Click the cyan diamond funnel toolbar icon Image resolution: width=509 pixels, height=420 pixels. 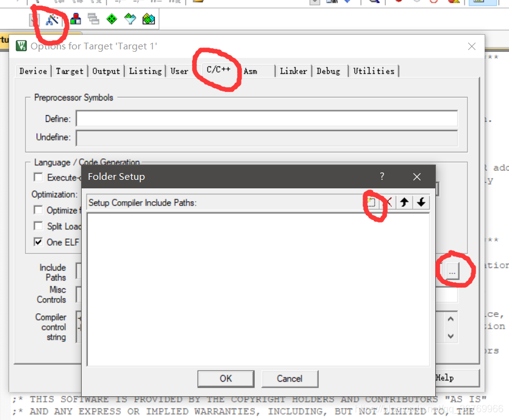point(130,19)
